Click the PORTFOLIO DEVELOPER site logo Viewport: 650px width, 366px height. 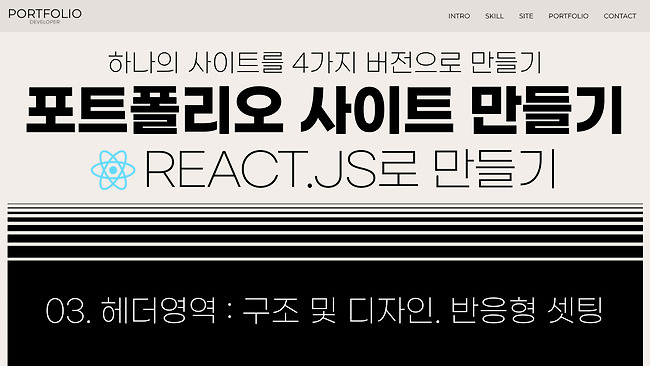point(45,16)
